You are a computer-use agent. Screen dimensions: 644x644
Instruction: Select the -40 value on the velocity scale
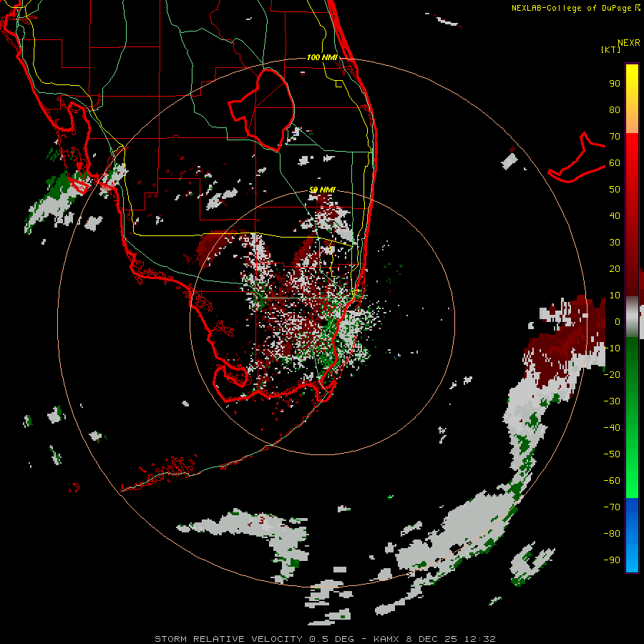[x=612, y=428]
